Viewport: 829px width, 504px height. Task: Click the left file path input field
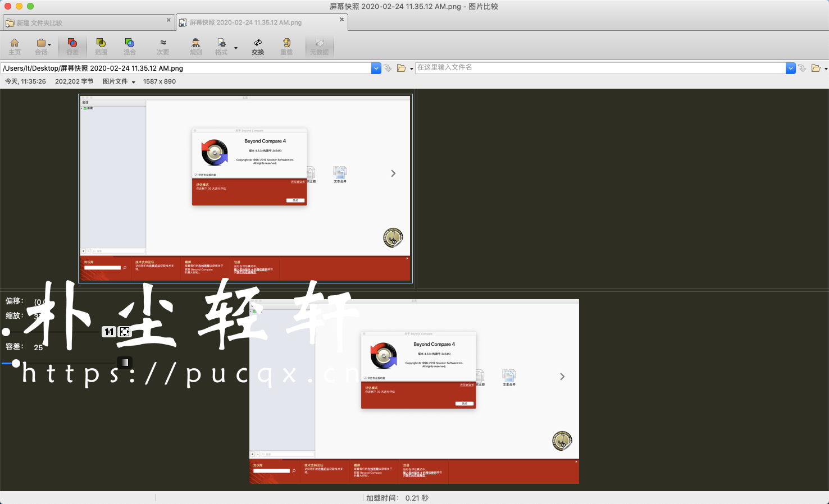pyautogui.click(x=186, y=68)
